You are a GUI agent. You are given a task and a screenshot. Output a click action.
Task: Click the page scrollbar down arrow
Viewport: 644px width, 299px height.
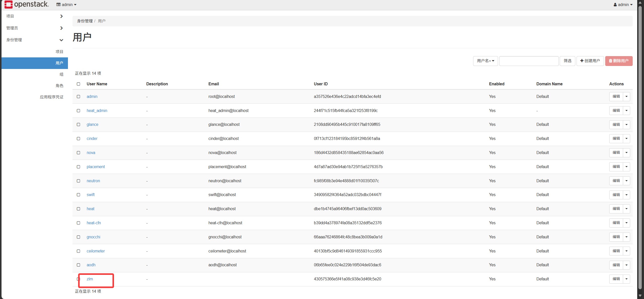pyautogui.click(x=640, y=296)
